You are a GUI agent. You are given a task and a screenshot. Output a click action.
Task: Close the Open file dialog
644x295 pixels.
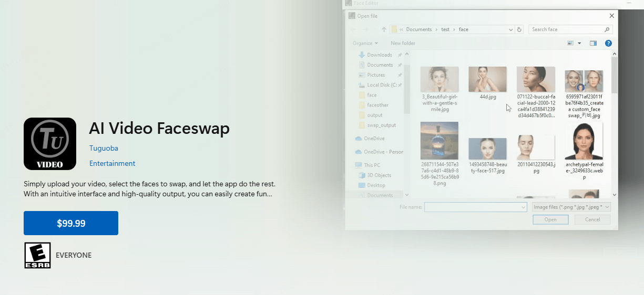point(611,16)
